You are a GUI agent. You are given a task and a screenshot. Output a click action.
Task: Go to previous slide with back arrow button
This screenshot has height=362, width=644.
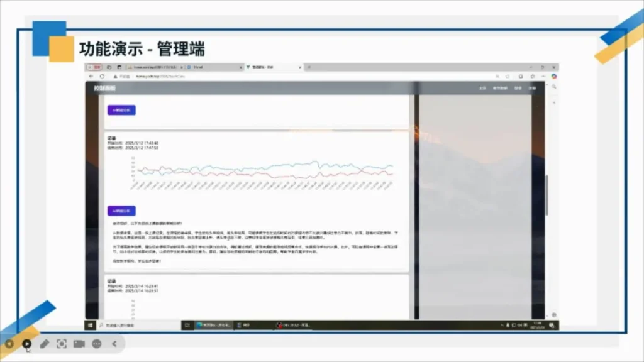(x=9, y=344)
